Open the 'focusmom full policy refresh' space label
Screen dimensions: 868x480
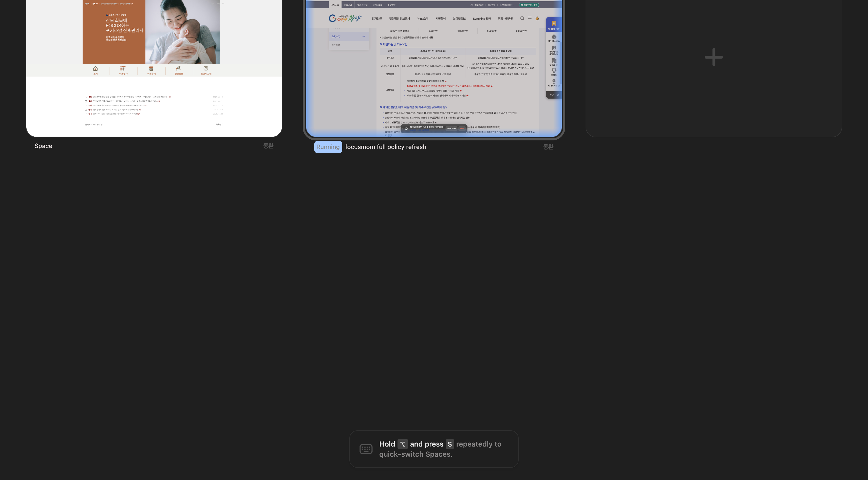386,147
